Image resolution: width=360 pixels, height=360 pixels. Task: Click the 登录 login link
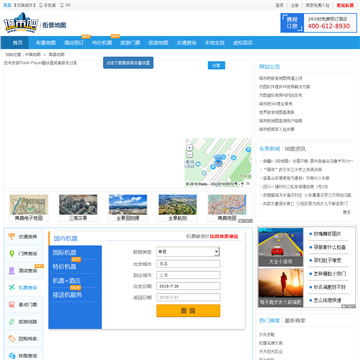(x=280, y=5)
